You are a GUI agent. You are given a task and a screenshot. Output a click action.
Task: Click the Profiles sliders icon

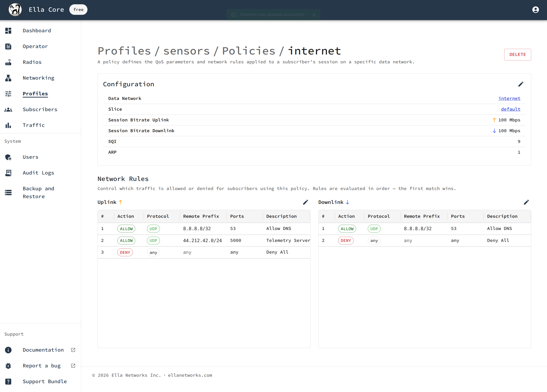coord(8,94)
